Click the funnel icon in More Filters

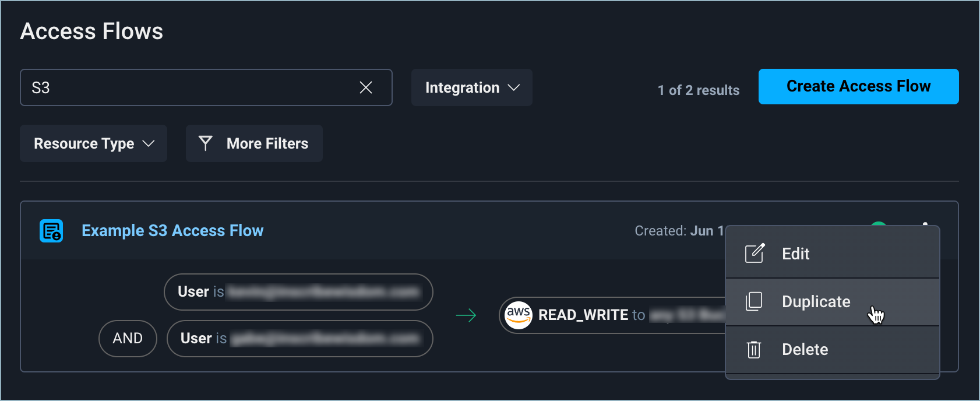pyautogui.click(x=205, y=143)
